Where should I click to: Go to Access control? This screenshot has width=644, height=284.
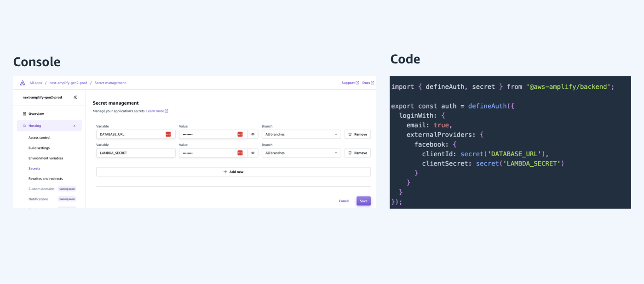tap(40, 137)
